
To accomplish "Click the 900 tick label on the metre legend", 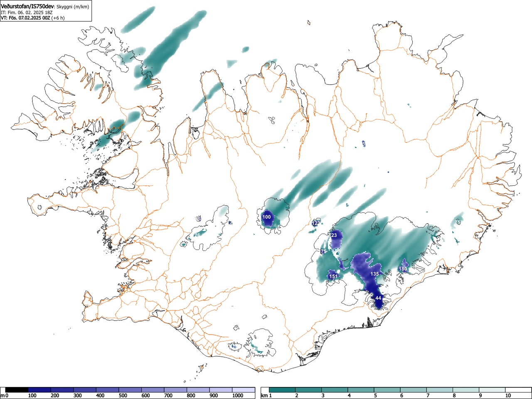I will click(214, 396).
